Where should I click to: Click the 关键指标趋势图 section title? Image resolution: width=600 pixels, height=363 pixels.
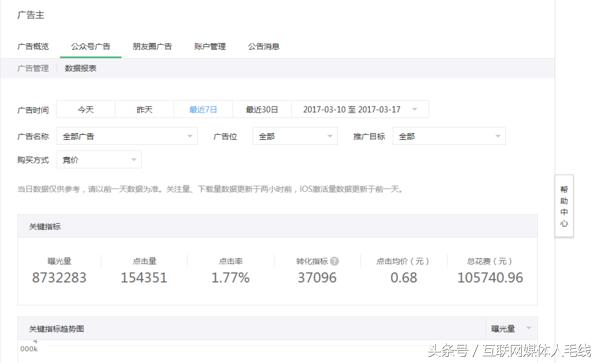[x=57, y=329]
